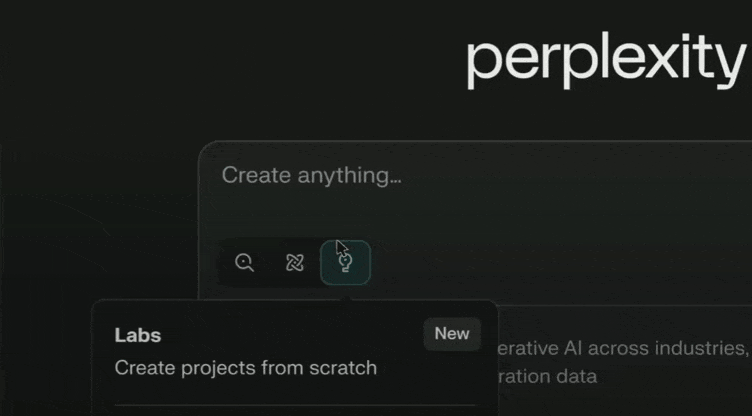Open the suggestion mentioning "AI across industries"

pos(622,348)
